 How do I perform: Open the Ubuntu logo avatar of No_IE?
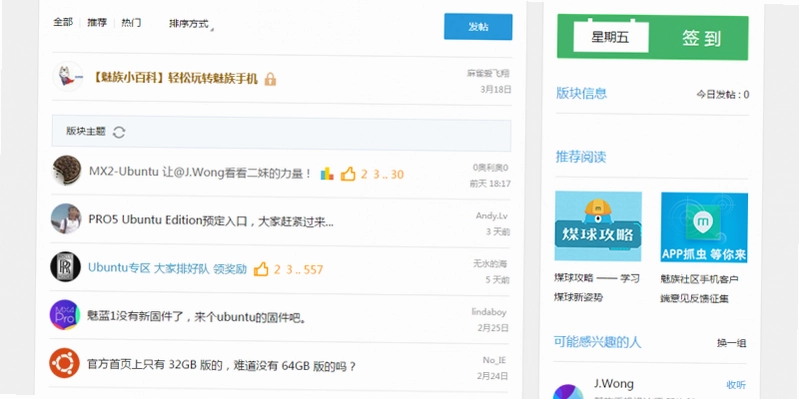[x=64, y=363]
